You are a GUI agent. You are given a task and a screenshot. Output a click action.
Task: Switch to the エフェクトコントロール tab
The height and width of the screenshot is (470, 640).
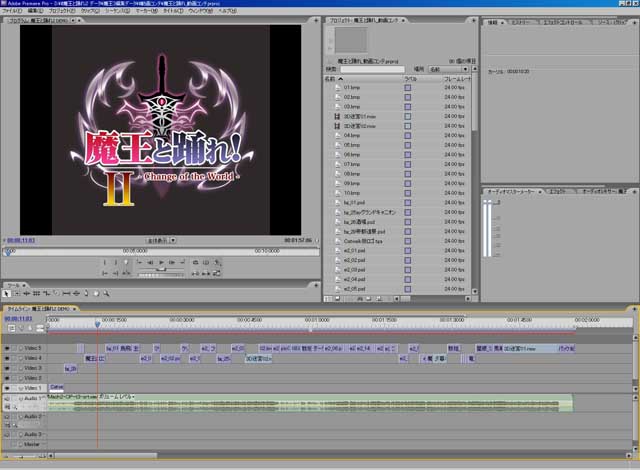click(562, 22)
